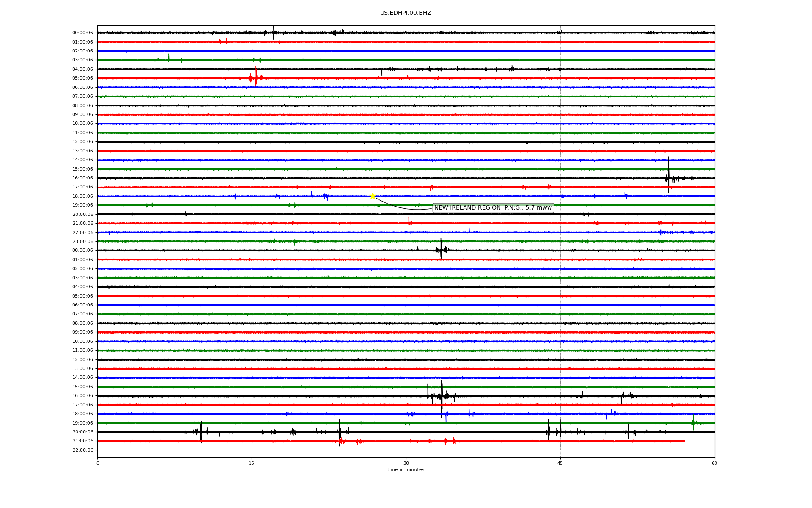This screenshot has width=812, height=508.
Task: Click the 18:00:06 time label with star
Action: 82,196
